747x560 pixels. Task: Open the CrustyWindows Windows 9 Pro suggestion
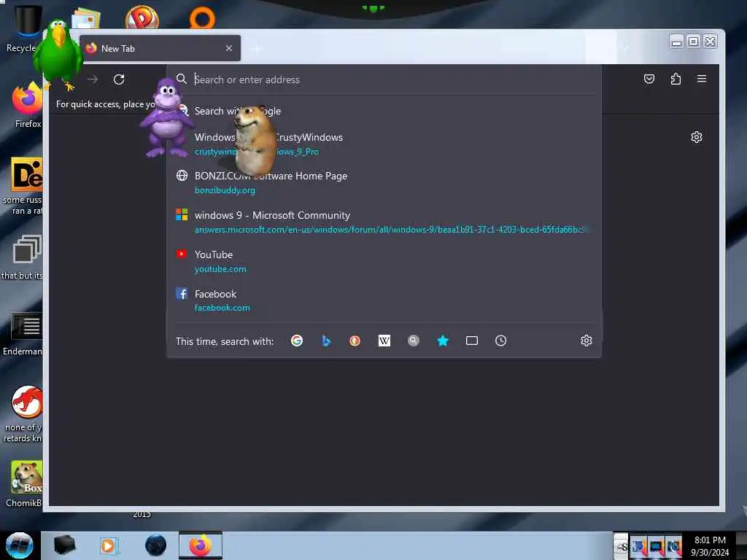(x=384, y=144)
